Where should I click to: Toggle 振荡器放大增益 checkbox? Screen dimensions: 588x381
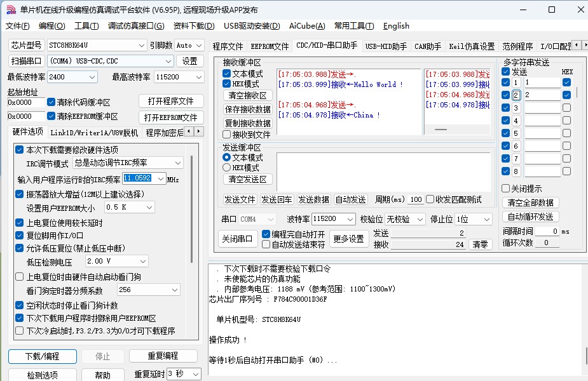pyautogui.click(x=20, y=194)
